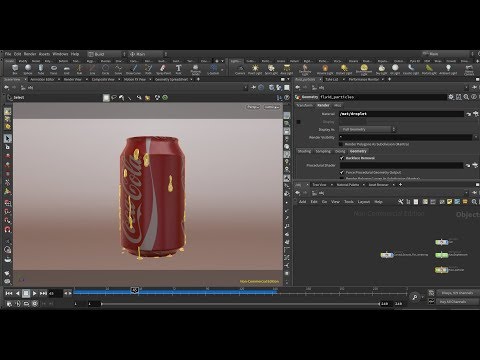Add a Spot Light from shelf
This screenshot has height=360, width=480.
coord(271,69)
